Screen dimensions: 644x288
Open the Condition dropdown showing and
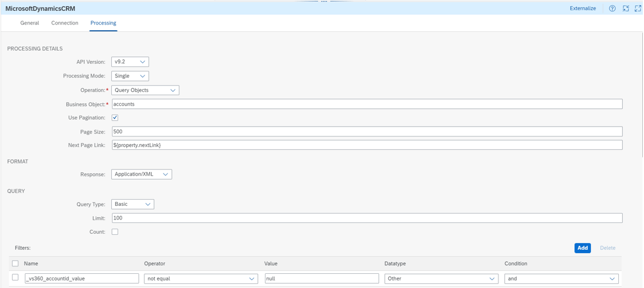561,278
